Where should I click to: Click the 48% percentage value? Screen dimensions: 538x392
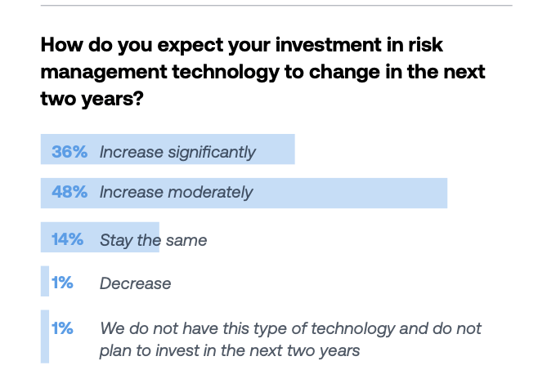click(x=69, y=193)
